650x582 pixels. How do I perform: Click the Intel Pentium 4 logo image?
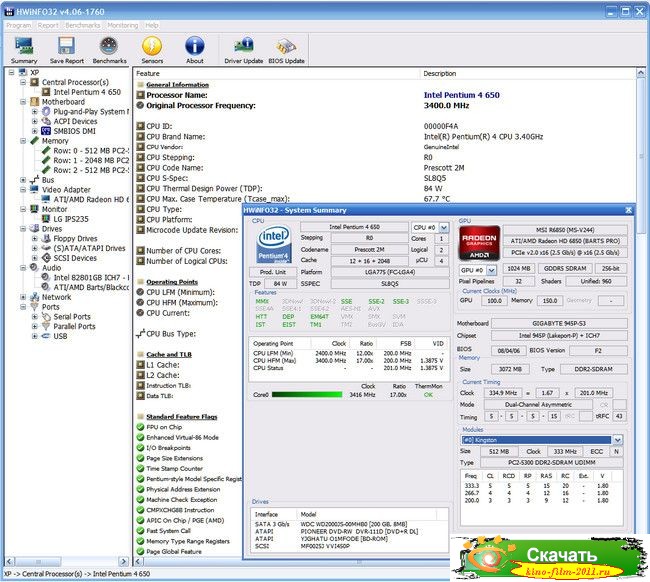[x=273, y=244]
